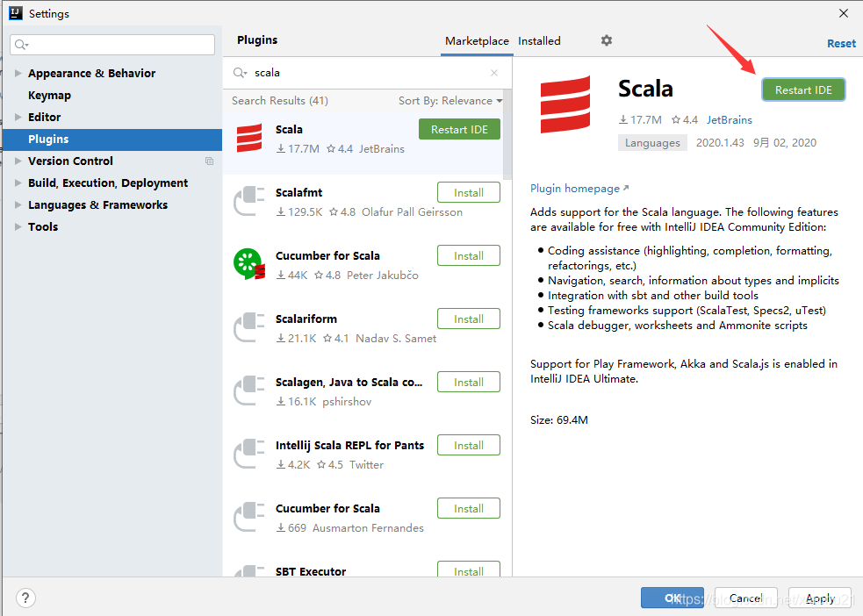Install the Scalariform plugin
The image size is (863, 616).
pyautogui.click(x=469, y=319)
